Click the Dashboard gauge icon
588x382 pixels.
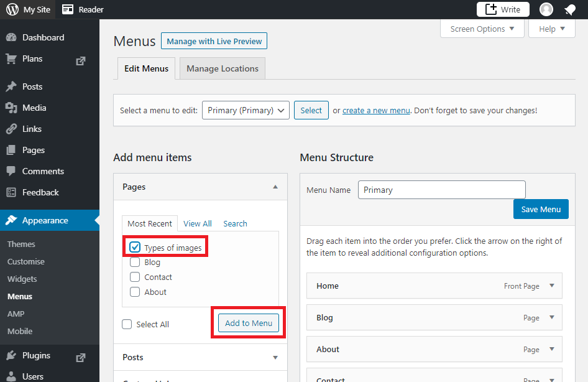(11, 37)
